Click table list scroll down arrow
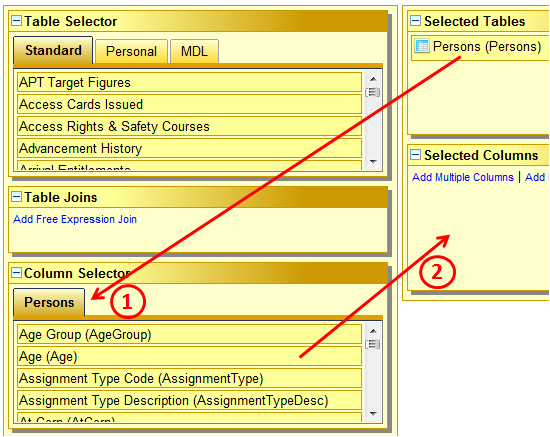The height and width of the screenshot is (437, 550). pyautogui.click(x=373, y=162)
